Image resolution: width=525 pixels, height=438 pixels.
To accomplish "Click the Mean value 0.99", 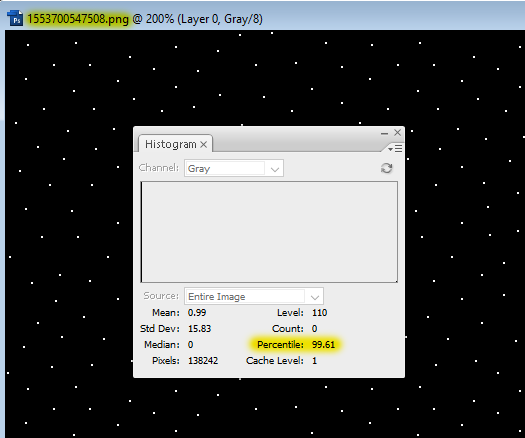I will click(x=197, y=312).
